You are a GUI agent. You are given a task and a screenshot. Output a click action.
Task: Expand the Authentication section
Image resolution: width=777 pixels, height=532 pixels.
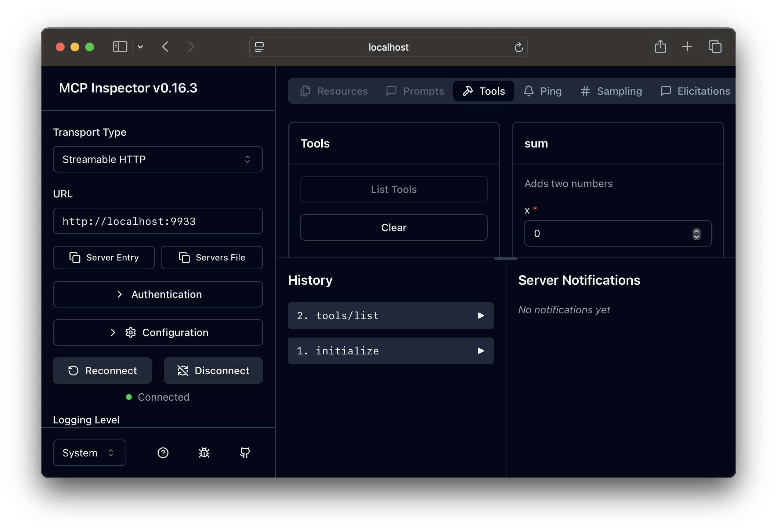click(158, 294)
